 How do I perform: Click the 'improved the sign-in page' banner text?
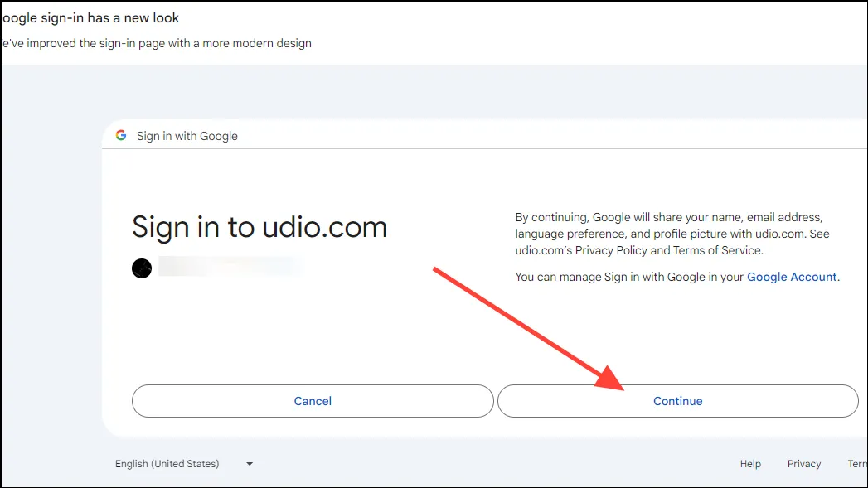coord(156,43)
